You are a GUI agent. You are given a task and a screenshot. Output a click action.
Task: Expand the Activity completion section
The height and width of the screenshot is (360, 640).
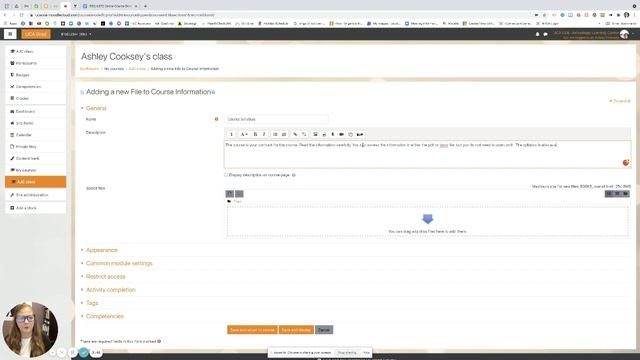pos(111,290)
